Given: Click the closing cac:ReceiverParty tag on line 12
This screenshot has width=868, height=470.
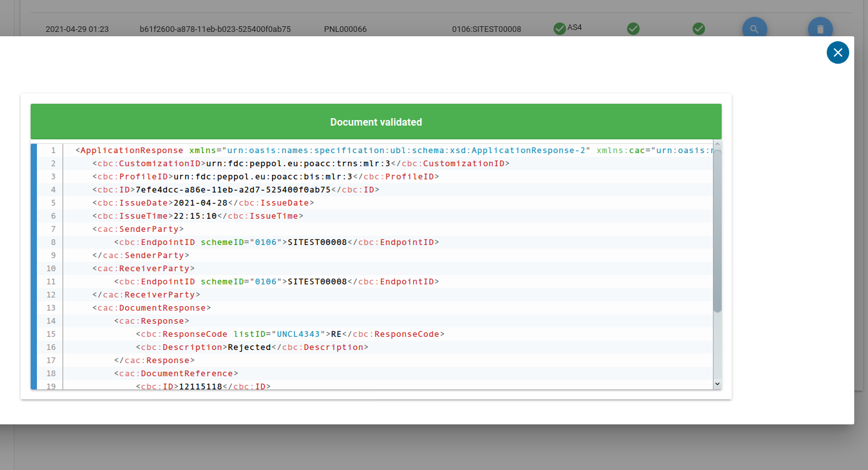Looking at the screenshot, I should click(146, 295).
